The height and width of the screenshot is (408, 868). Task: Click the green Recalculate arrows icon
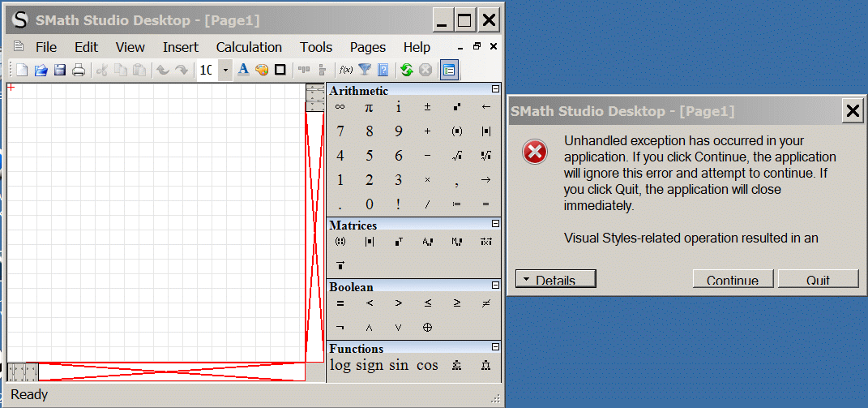406,71
